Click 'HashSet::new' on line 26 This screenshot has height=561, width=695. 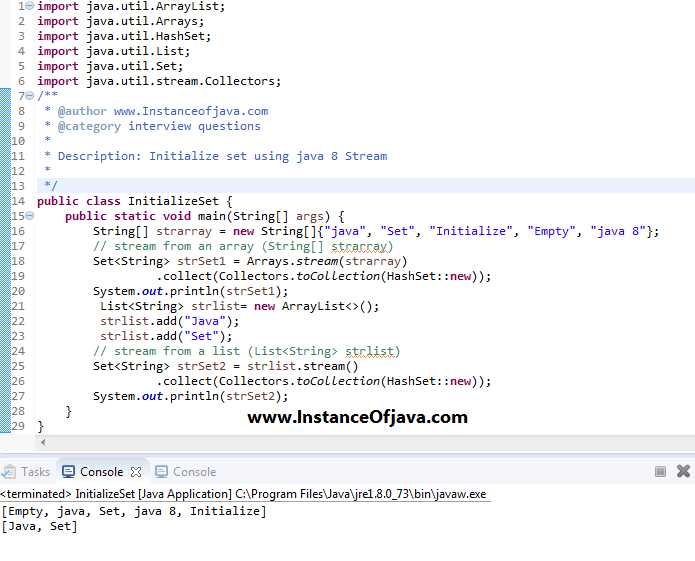coord(429,382)
